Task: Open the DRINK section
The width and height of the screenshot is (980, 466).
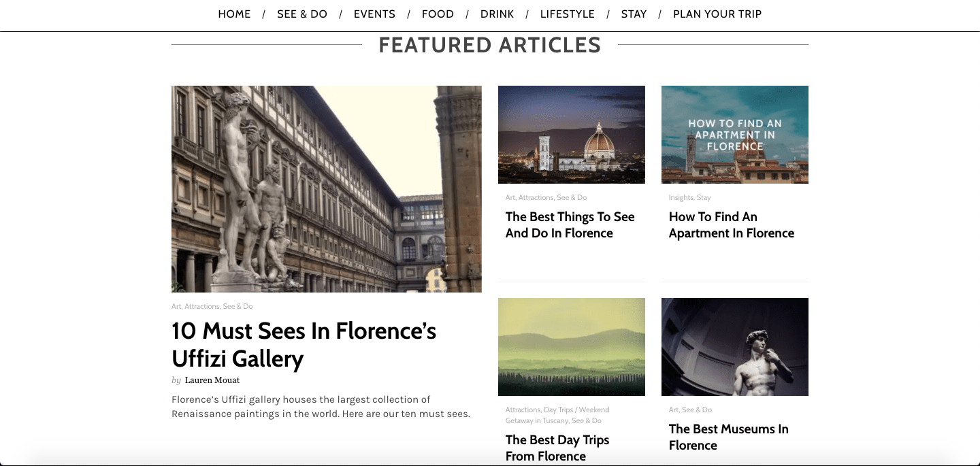Action: 497,14
